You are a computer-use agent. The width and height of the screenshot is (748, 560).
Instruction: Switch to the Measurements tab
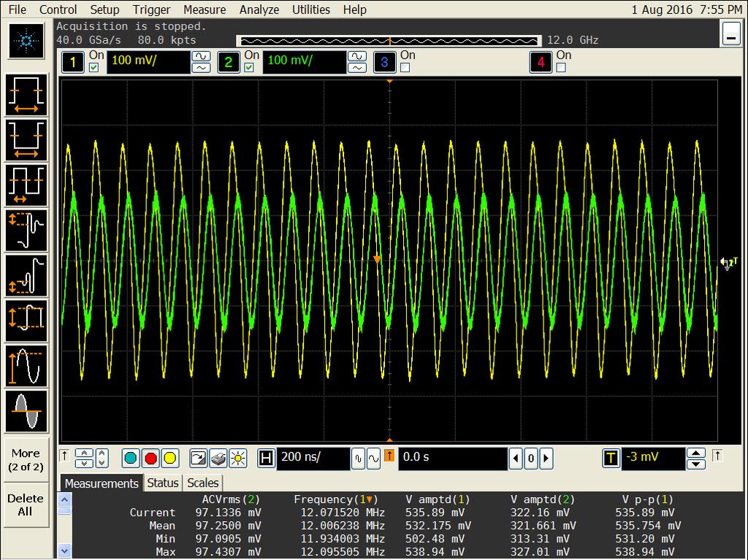102,483
